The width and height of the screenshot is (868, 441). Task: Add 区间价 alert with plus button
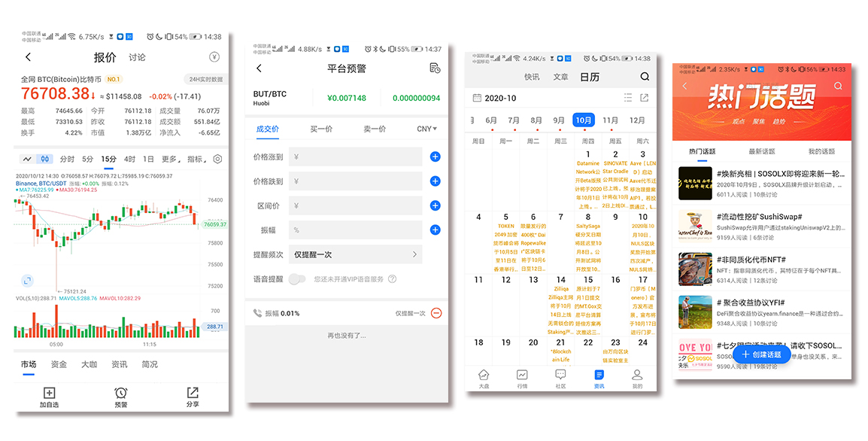[x=435, y=205]
